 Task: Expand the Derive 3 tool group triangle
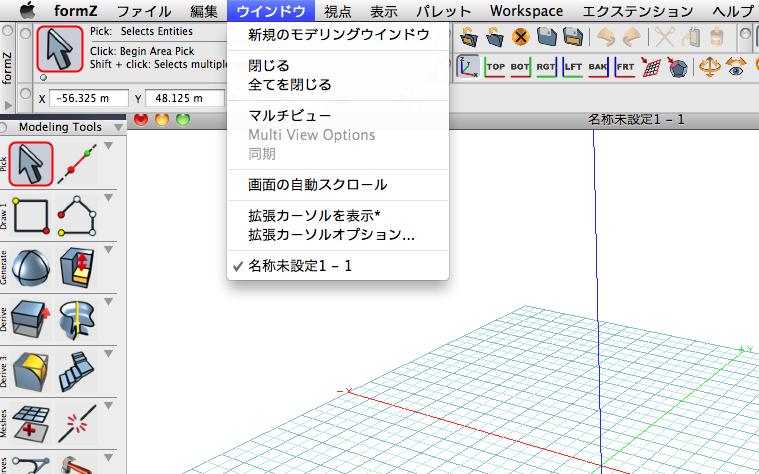point(108,354)
